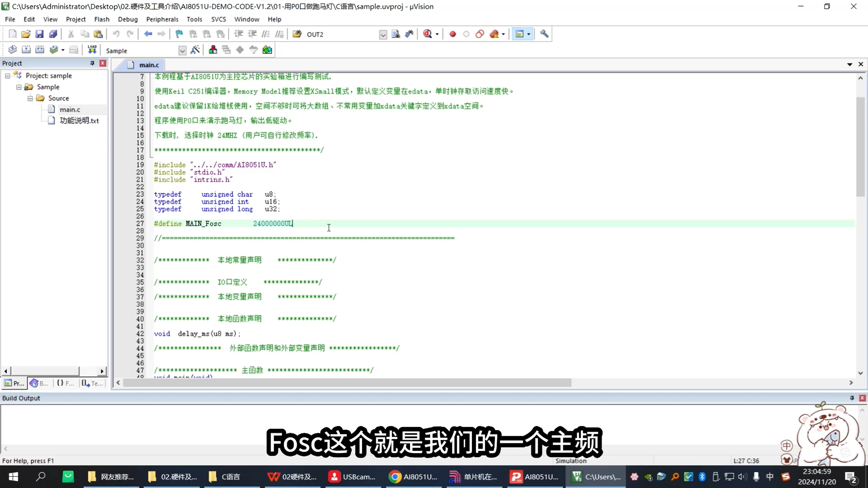This screenshot has width=868, height=488.
Task: Expand the main.c document tab dropdown arrow
Action: coord(850,64)
